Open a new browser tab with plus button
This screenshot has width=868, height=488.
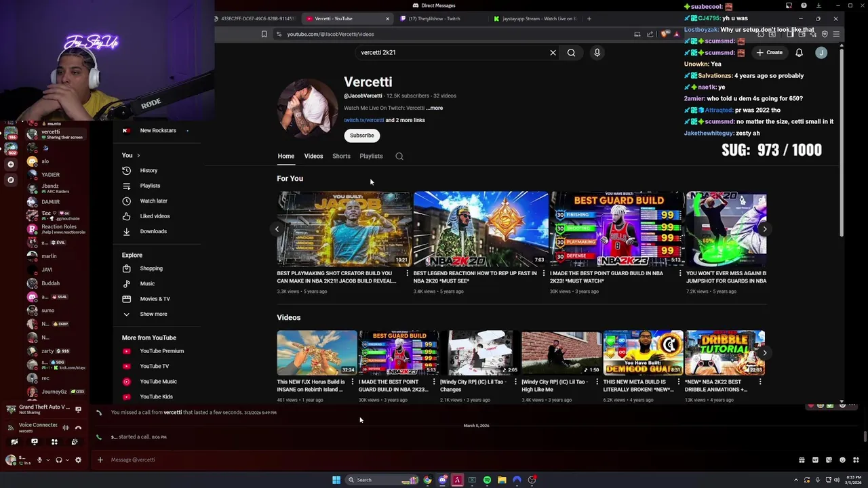pyautogui.click(x=589, y=19)
